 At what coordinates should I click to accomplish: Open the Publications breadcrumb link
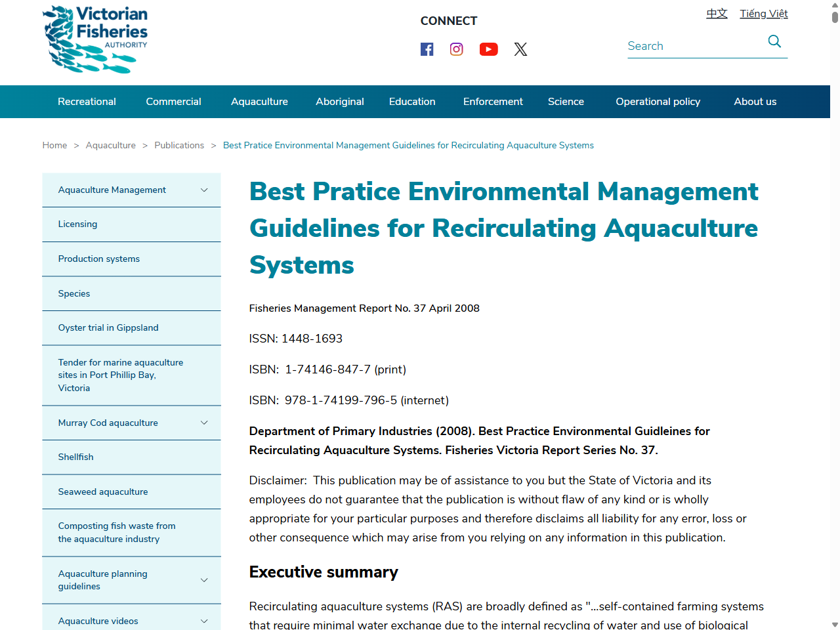tap(179, 145)
